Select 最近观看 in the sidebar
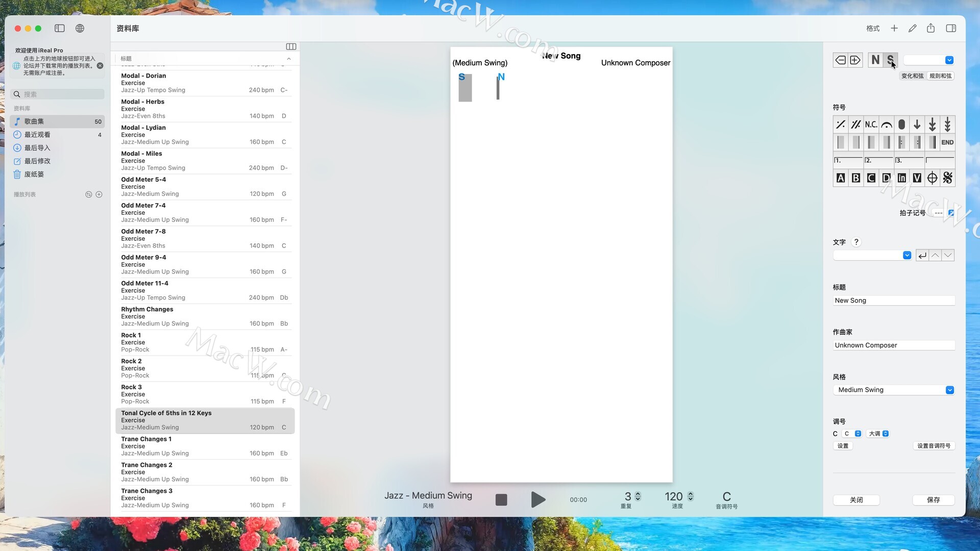 tap(37, 135)
